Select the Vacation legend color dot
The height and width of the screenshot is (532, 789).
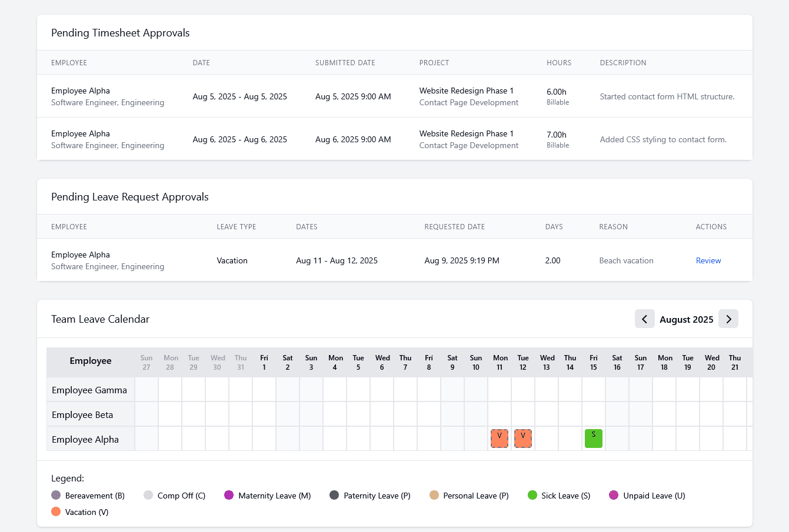coord(57,512)
